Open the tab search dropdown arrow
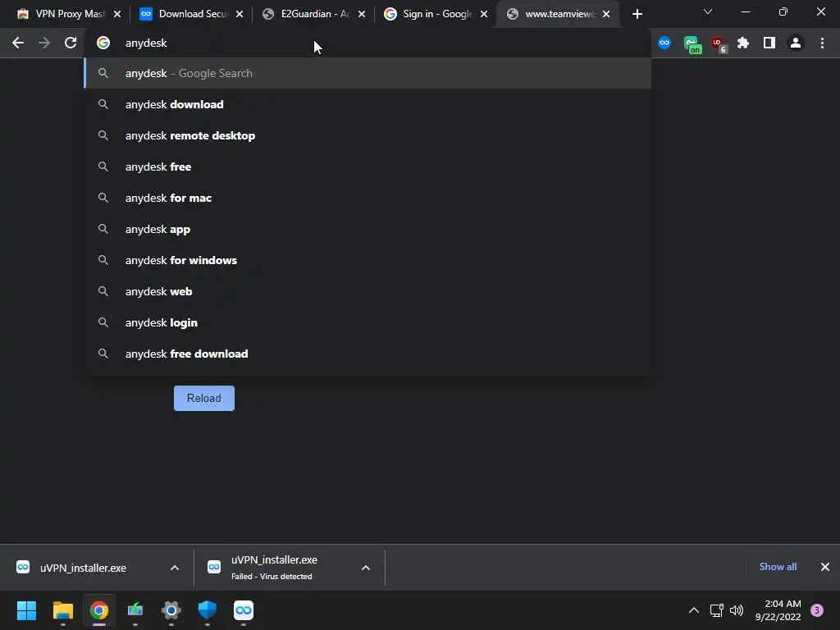 pyautogui.click(x=708, y=11)
